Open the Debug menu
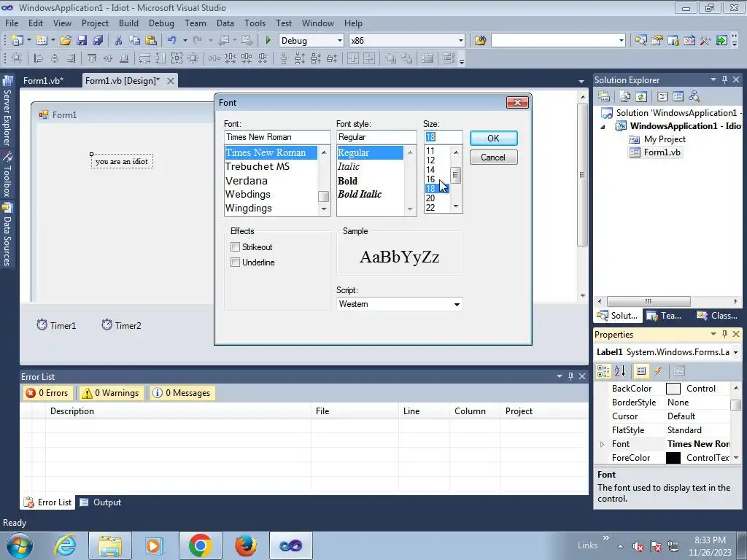 (x=161, y=23)
